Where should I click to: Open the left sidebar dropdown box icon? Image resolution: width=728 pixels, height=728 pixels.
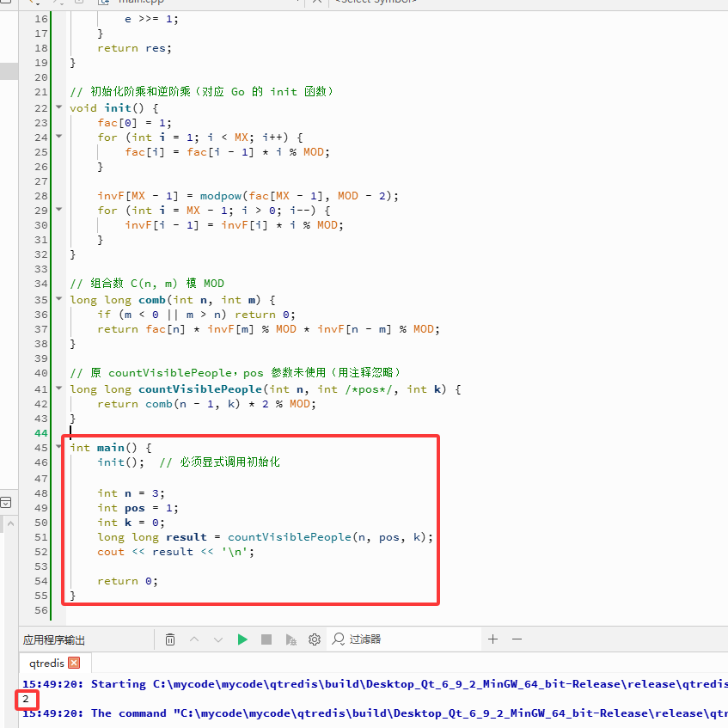tap(5, 502)
